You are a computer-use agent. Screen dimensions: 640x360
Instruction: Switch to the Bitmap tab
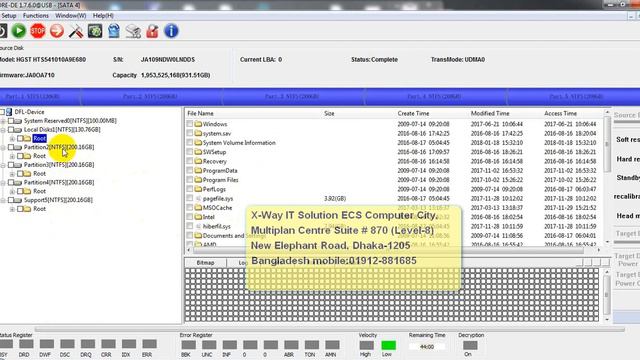click(205, 263)
